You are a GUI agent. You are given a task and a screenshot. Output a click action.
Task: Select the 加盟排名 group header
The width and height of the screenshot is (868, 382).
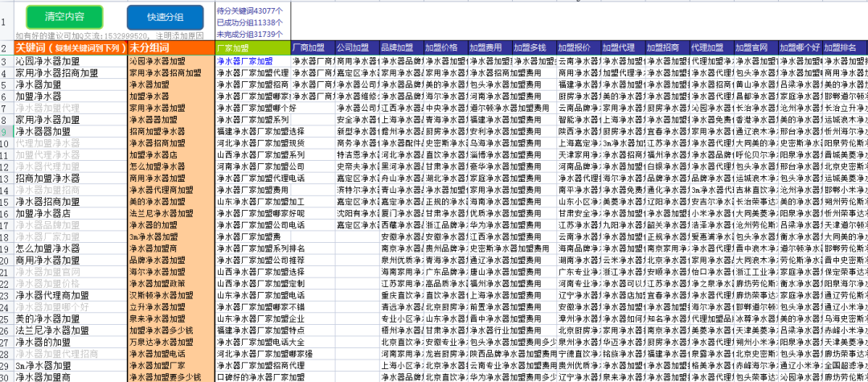point(845,48)
